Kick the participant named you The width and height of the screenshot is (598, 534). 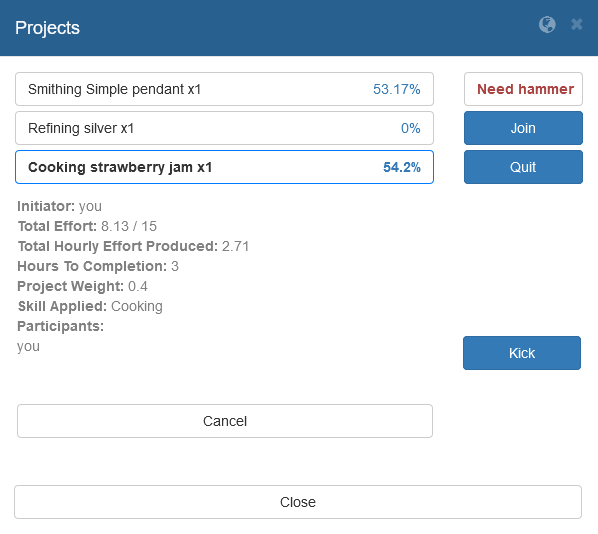(x=522, y=353)
